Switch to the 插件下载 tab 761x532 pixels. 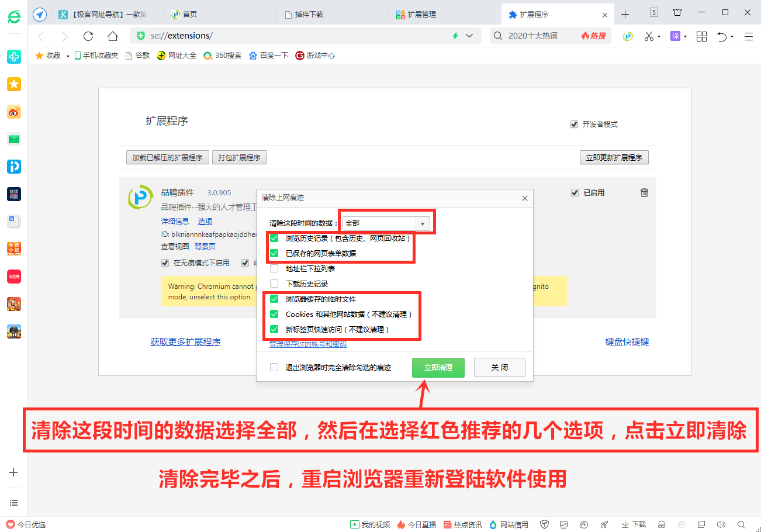click(x=309, y=14)
